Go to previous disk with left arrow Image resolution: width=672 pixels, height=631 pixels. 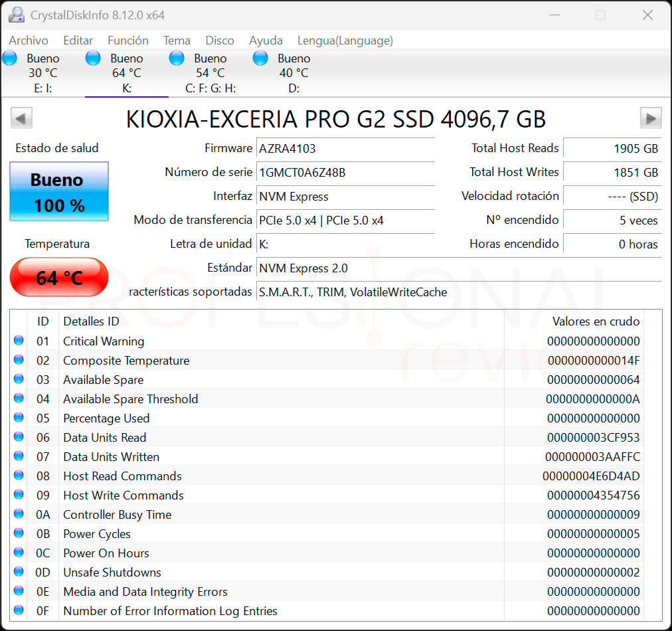tap(21, 118)
